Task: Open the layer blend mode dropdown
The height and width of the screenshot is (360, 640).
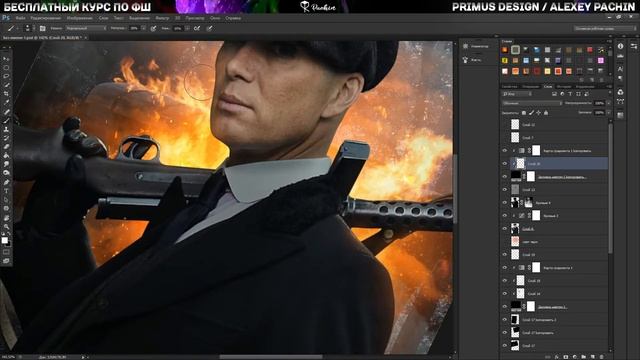Action: pyautogui.click(x=531, y=103)
